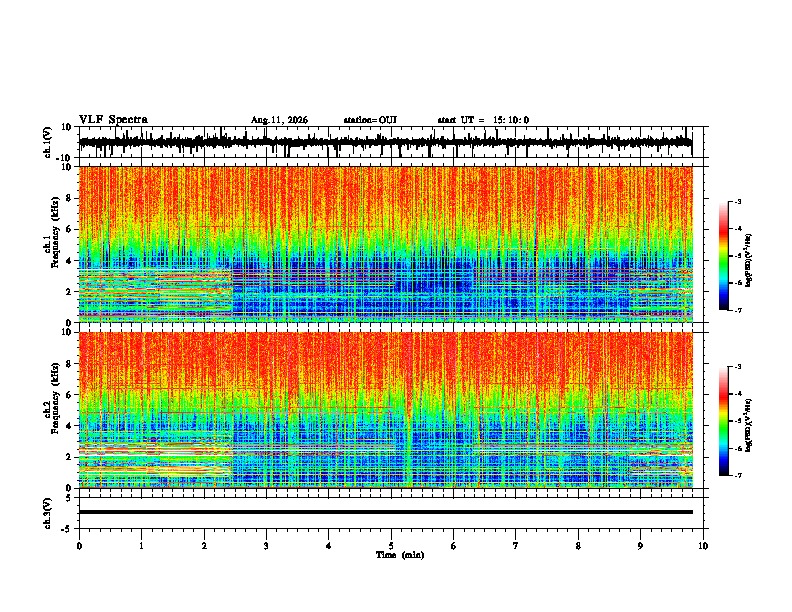
Task: Click the "station=OUI" header label
Action: coord(370,120)
